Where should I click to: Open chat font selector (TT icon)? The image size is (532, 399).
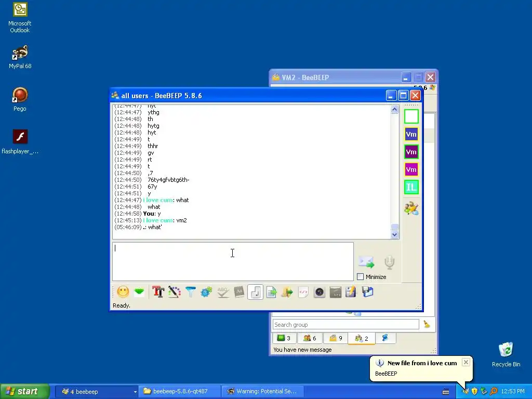158,292
